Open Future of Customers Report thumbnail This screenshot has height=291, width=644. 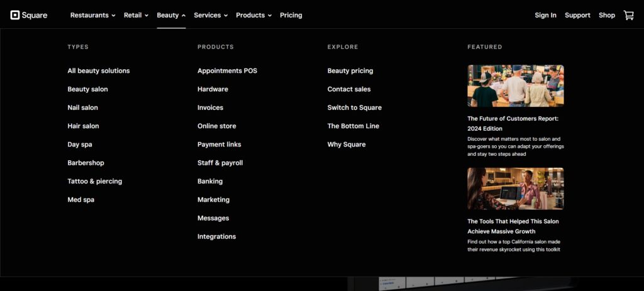click(516, 85)
